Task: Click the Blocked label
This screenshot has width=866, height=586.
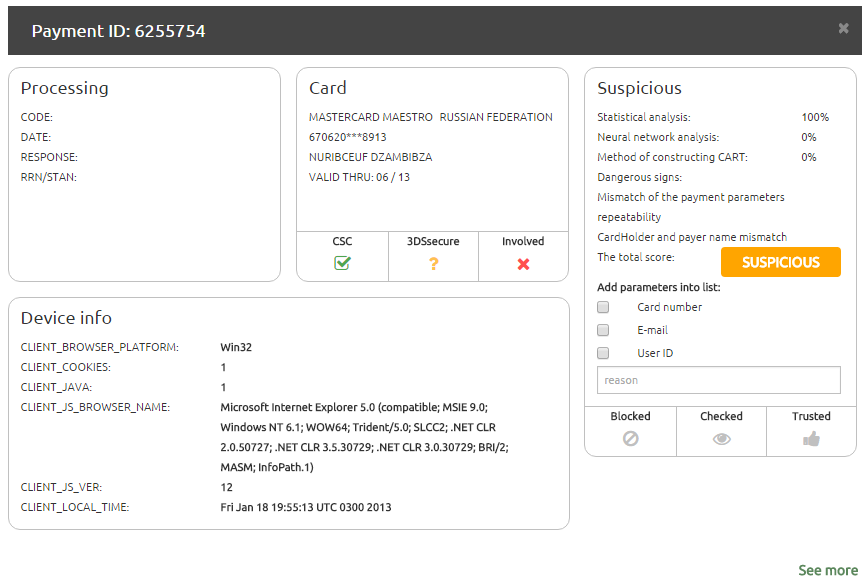Action: pos(630,416)
